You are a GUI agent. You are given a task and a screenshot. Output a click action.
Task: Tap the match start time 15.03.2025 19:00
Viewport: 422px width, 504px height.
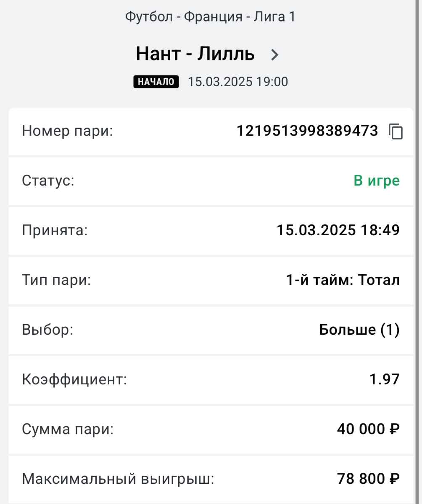[238, 82]
